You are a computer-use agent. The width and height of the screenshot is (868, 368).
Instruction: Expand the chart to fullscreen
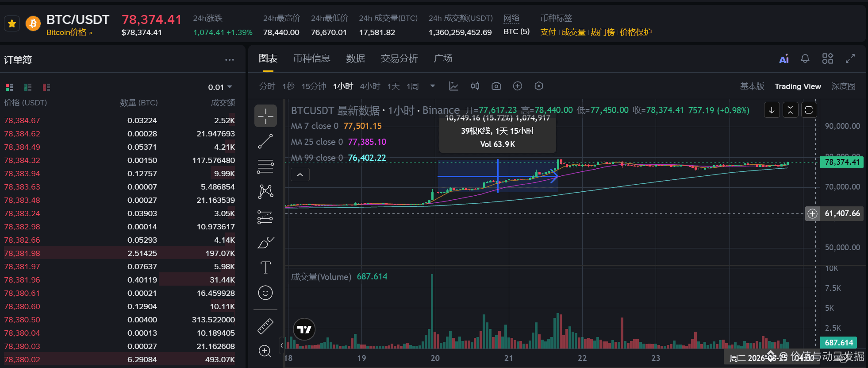[x=850, y=58]
